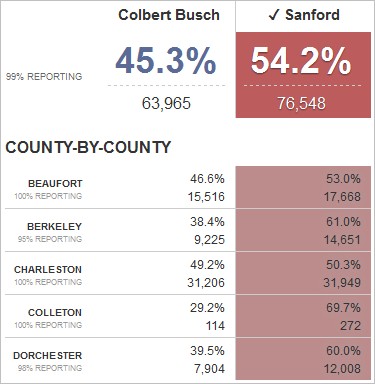Image resolution: width=375 pixels, height=384 pixels.
Task: Select the CHARLESTON county row
Action: coord(188,273)
